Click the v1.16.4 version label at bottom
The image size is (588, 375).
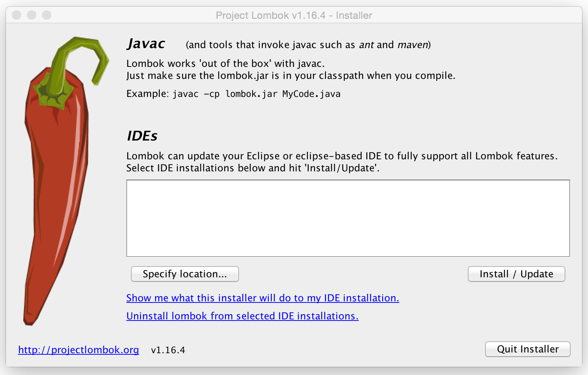(x=168, y=350)
